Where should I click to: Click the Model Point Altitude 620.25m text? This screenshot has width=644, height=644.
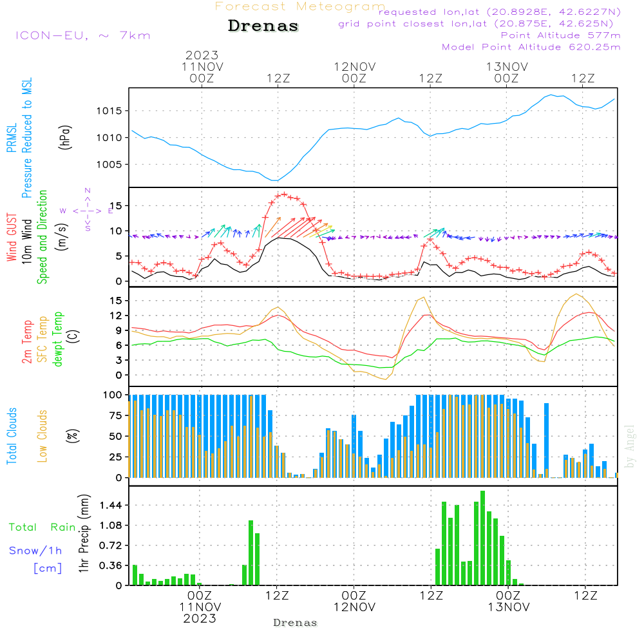click(x=531, y=47)
